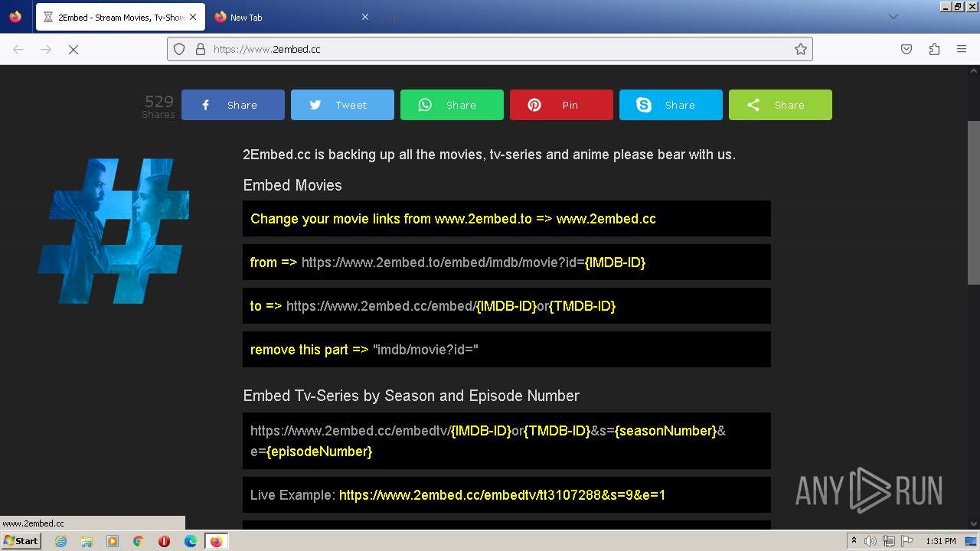Screen dimensions: 980x551
Task: Click the yellow 'Change your movie links' text
Action: [x=453, y=219]
